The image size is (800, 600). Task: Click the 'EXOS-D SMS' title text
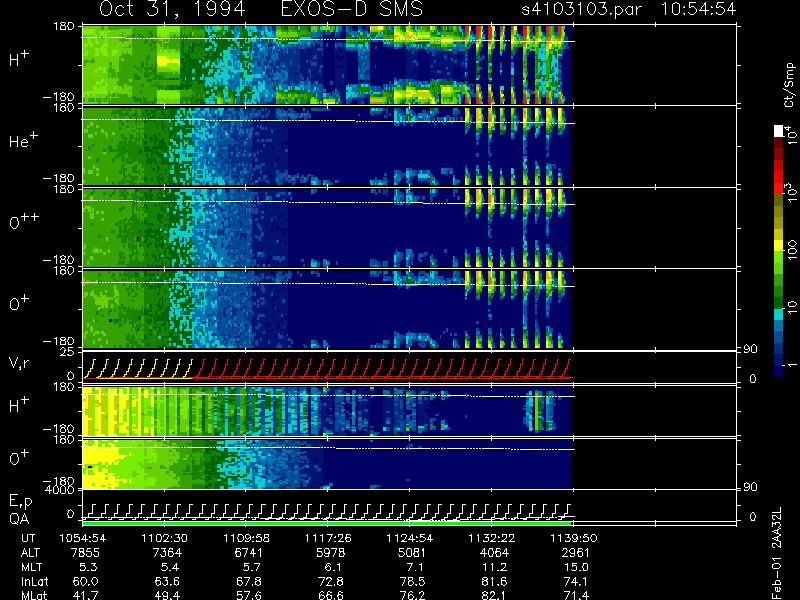click(x=352, y=9)
